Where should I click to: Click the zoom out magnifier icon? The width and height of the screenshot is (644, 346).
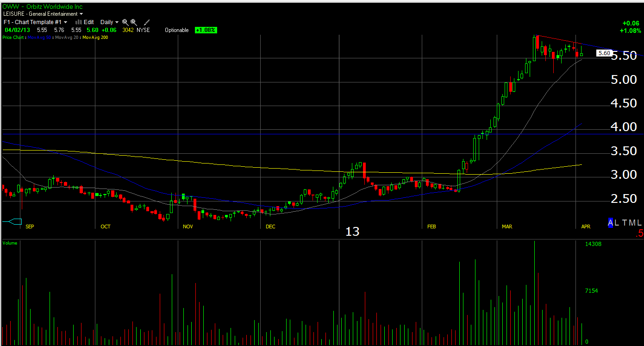click(x=134, y=22)
